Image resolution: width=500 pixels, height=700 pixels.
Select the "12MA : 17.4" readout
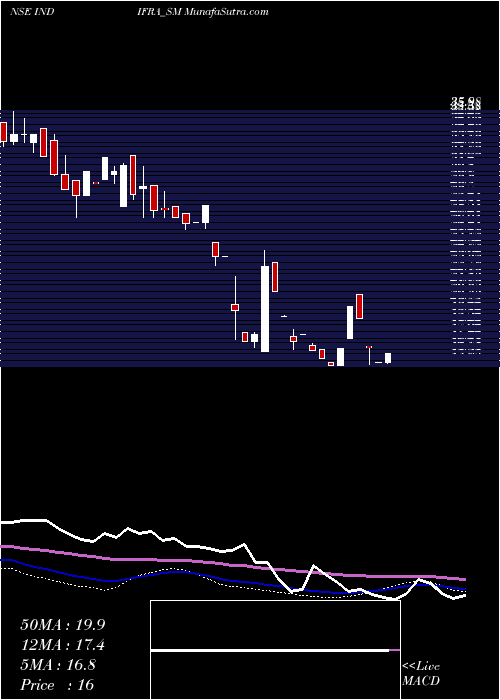[x=63, y=645]
